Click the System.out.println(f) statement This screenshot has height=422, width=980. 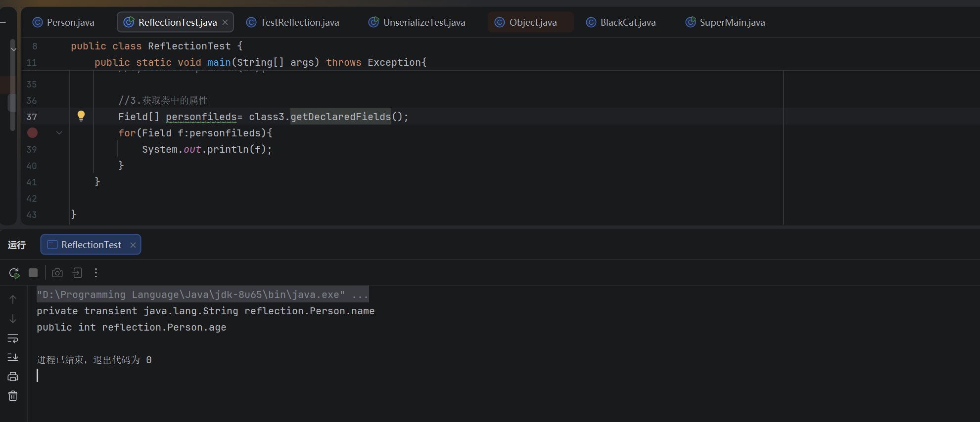(x=207, y=149)
